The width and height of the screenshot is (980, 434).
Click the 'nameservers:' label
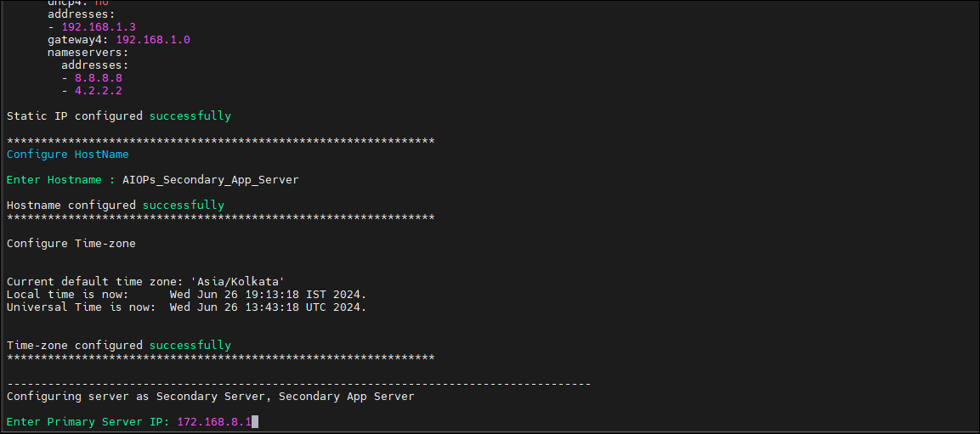pyautogui.click(x=88, y=53)
